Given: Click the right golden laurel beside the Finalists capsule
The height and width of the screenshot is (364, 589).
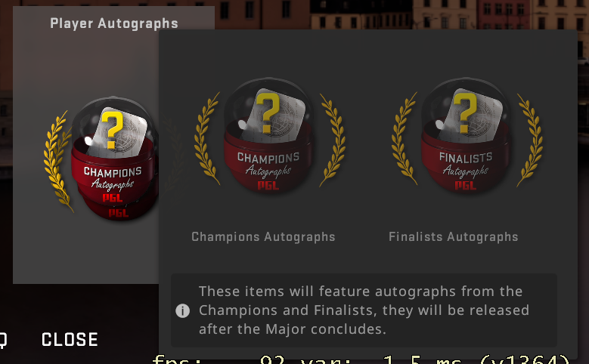Looking at the screenshot, I should (530, 140).
